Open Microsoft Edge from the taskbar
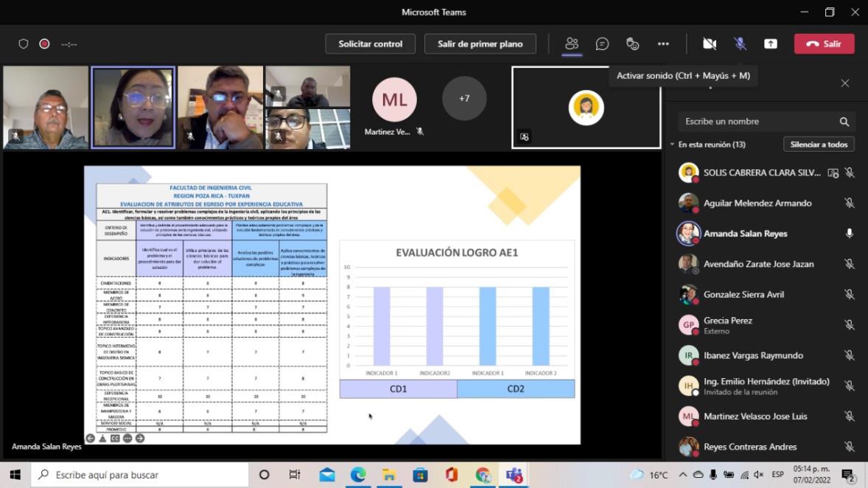868x488 pixels. pyautogui.click(x=358, y=475)
